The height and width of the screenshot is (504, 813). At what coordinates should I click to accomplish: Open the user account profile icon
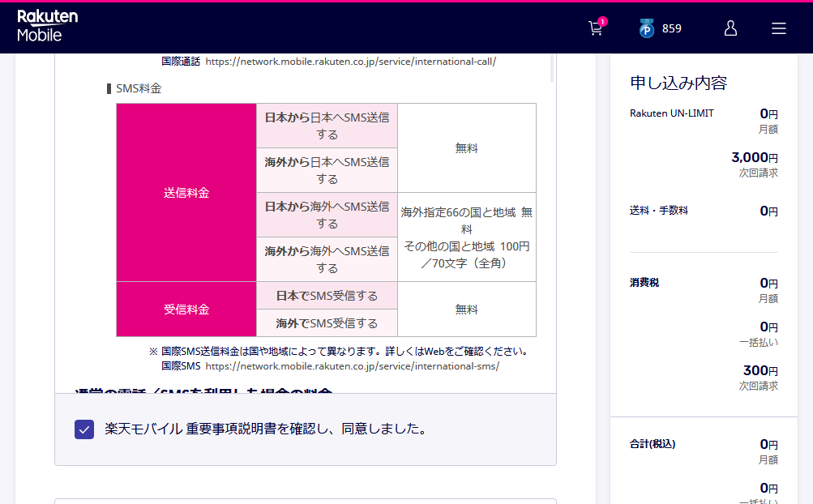tap(730, 28)
